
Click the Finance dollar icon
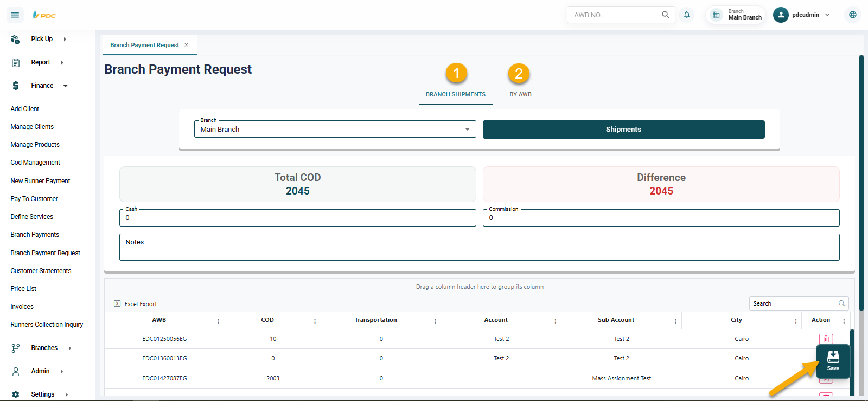pos(16,86)
